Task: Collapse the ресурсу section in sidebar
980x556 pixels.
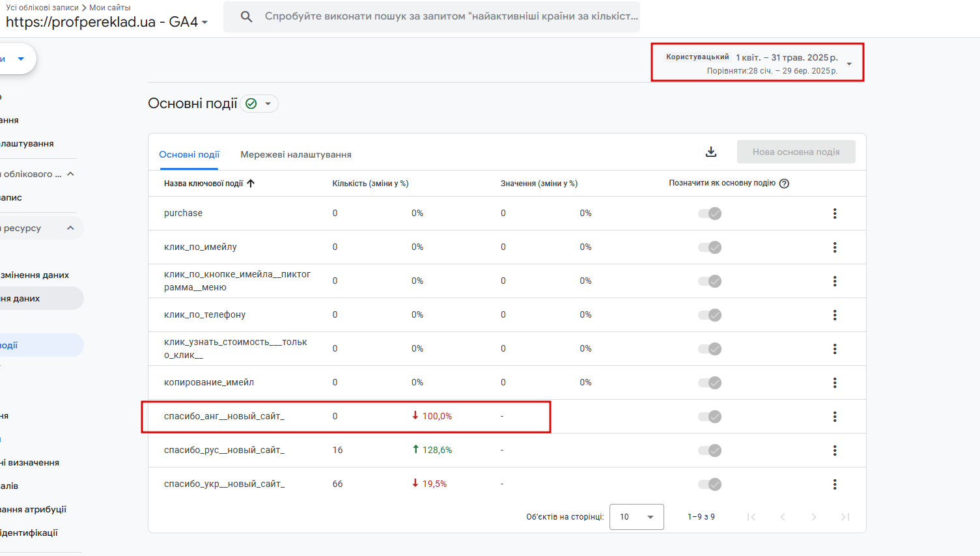Action: (x=70, y=228)
